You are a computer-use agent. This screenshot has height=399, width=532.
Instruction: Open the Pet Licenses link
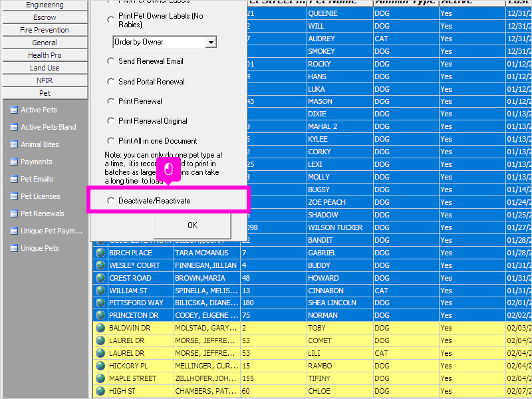[41, 196]
